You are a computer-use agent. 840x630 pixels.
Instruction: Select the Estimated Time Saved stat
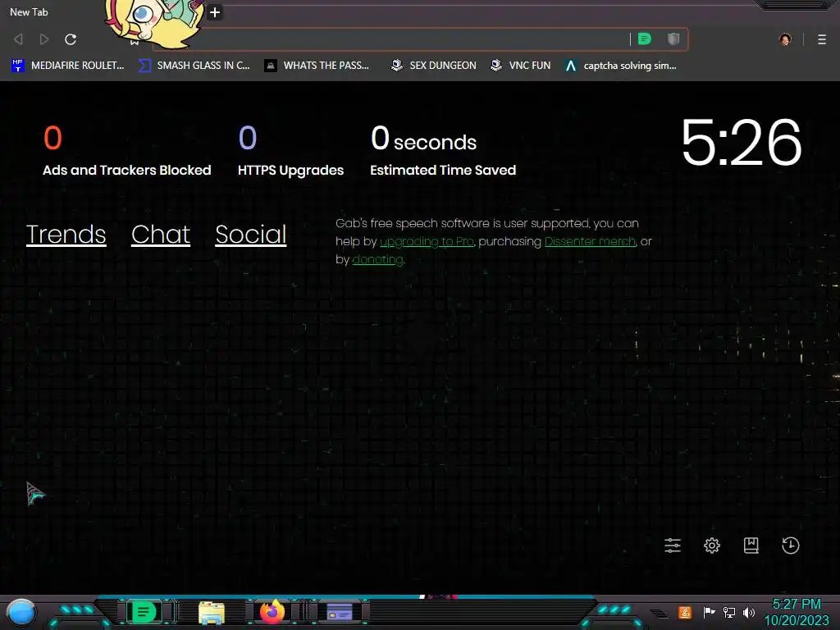click(443, 151)
